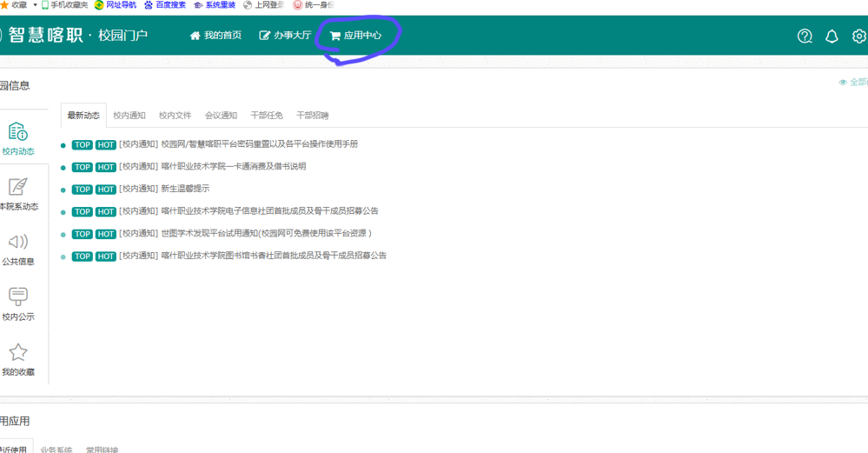This screenshot has height=453, width=868.
Task: Open the 百度搜索 bookmark
Action: [x=165, y=5]
